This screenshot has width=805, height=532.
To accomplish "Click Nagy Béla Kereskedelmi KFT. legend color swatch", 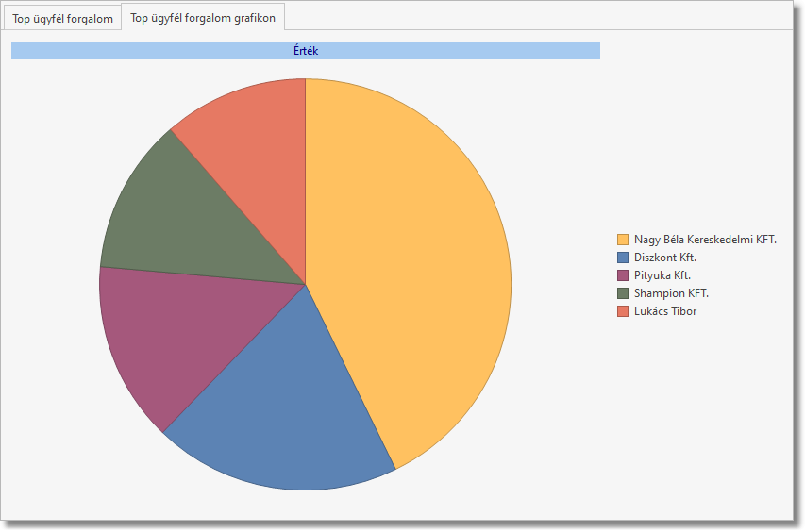I will [623, 240].
